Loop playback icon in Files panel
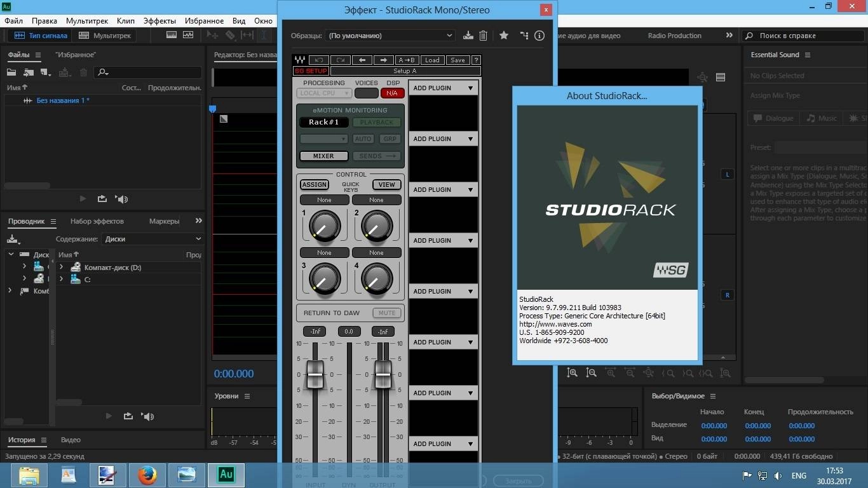The height and width of the screenshot is (488, 868). tap(102, 199)
